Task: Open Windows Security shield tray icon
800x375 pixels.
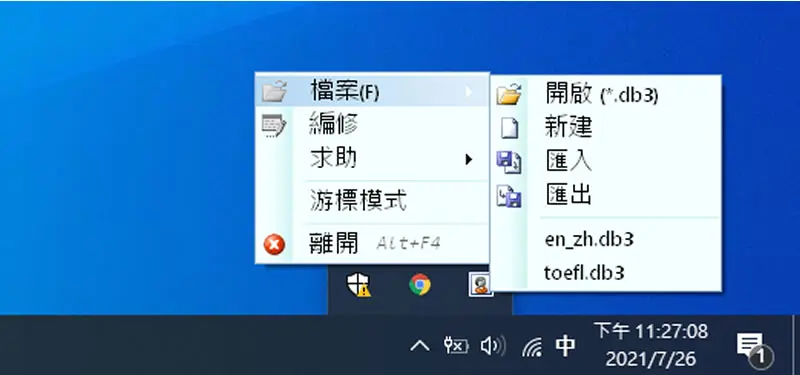Action: (x=359, y=284)
